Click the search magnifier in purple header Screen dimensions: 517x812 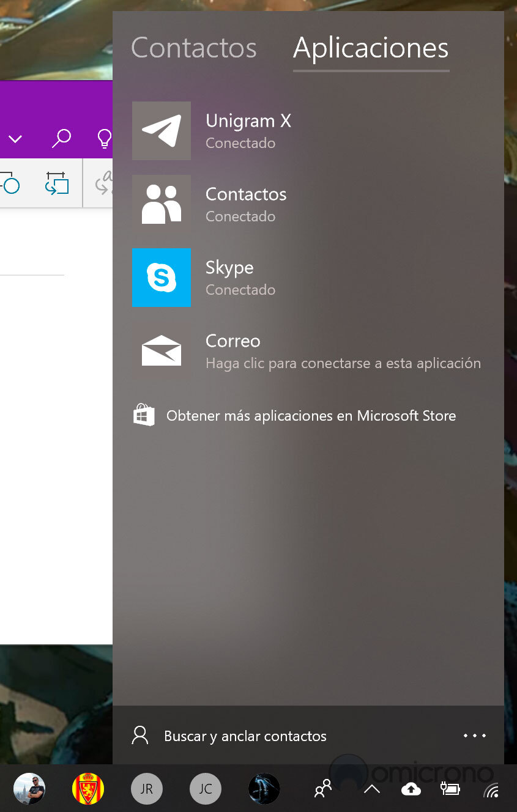61,139
